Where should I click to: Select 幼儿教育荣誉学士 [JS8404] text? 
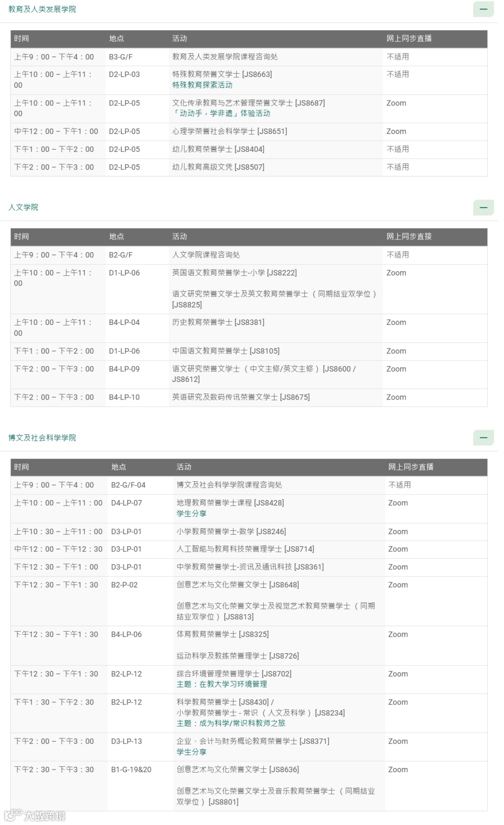point(218,149)
